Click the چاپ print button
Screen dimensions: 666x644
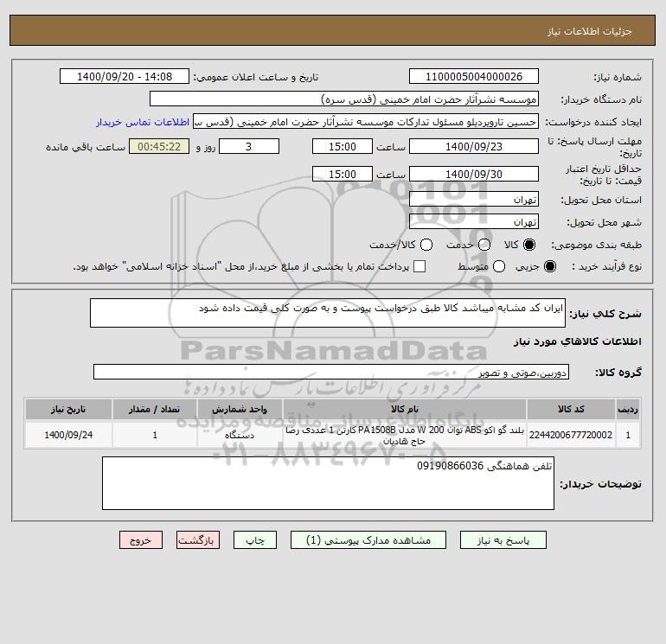click(x=255, y=540)
